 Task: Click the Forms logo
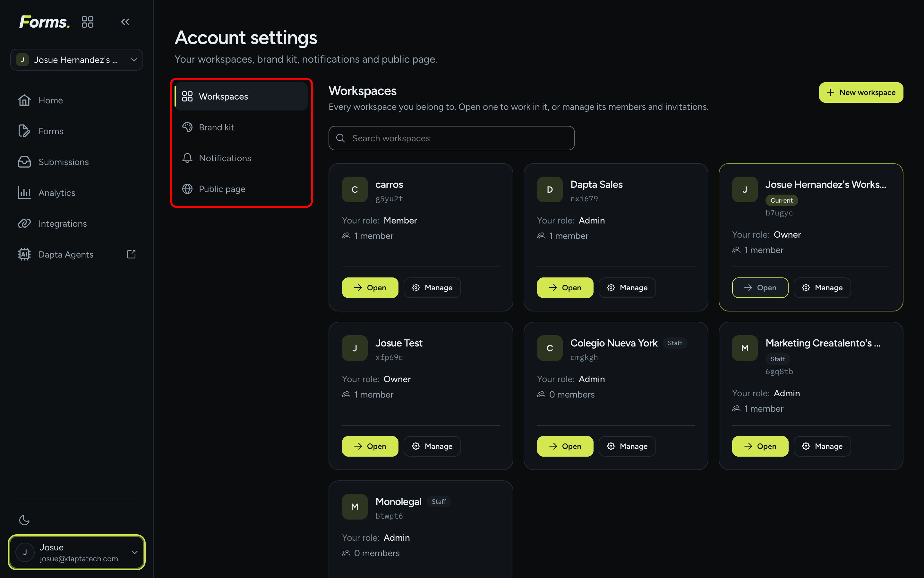click(x=45, y=22)
